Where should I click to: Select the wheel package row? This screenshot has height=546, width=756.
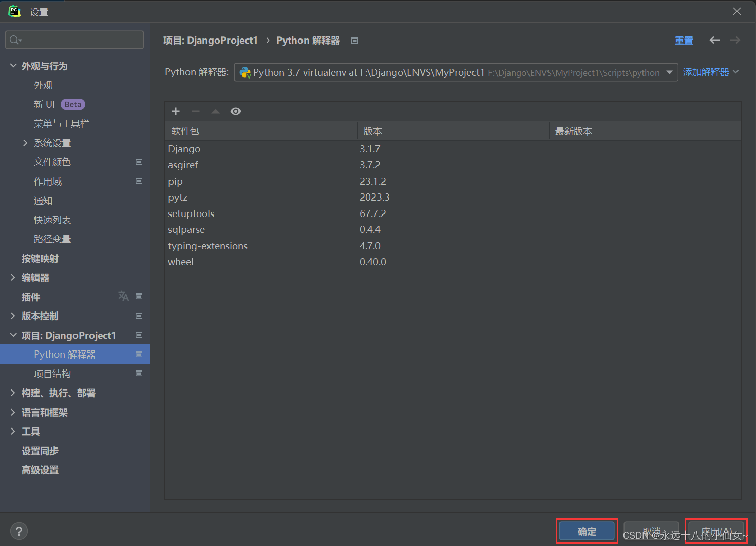pyautogui.click(x=453, y=262)
